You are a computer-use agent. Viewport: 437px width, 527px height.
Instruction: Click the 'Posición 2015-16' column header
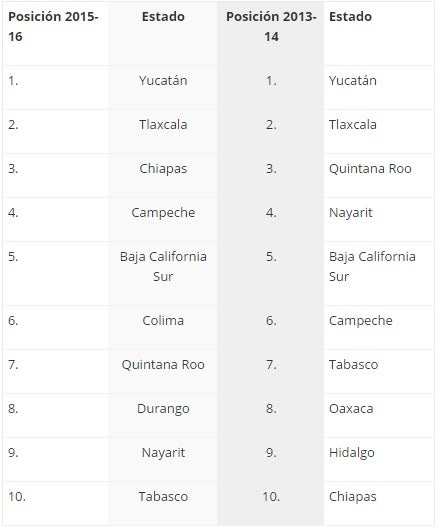pyautogui.click(x=53, y=27)
